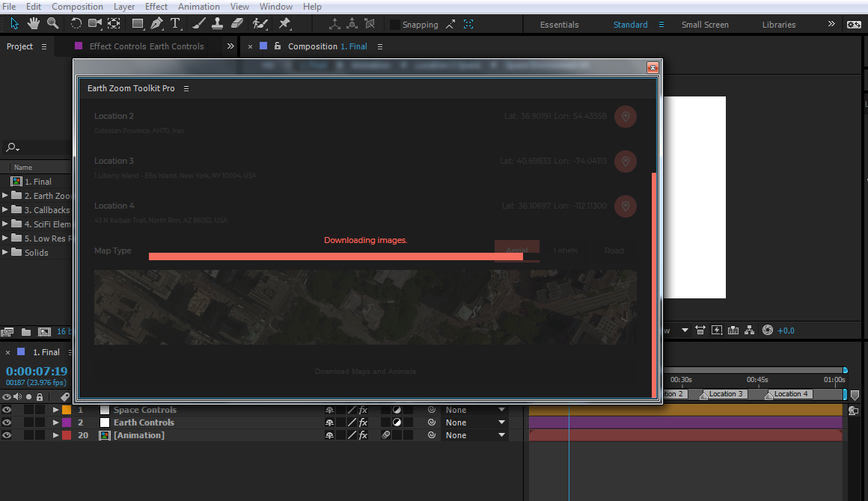Click the Fast Previews lightning icon

[x=717, y=330]
